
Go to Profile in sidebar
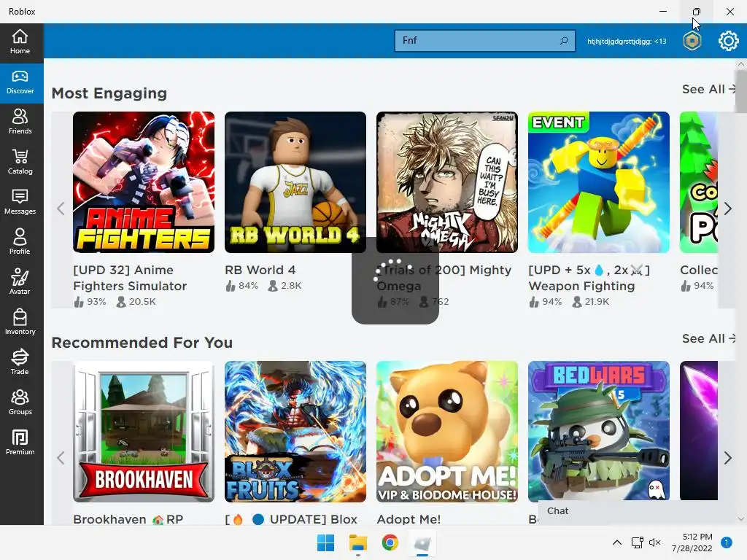point(20,242)
